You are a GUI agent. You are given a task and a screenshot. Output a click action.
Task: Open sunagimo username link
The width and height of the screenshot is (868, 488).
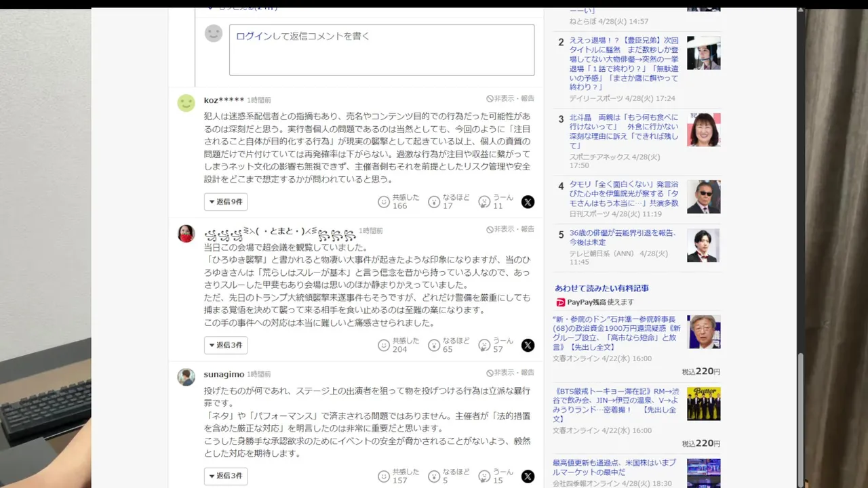click(x=224, y=374)
